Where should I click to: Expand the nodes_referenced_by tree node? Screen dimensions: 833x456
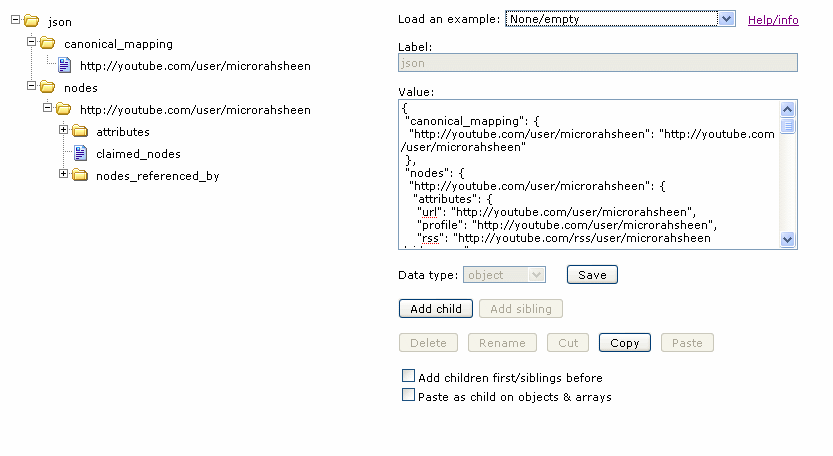click(x=64, y=174)
